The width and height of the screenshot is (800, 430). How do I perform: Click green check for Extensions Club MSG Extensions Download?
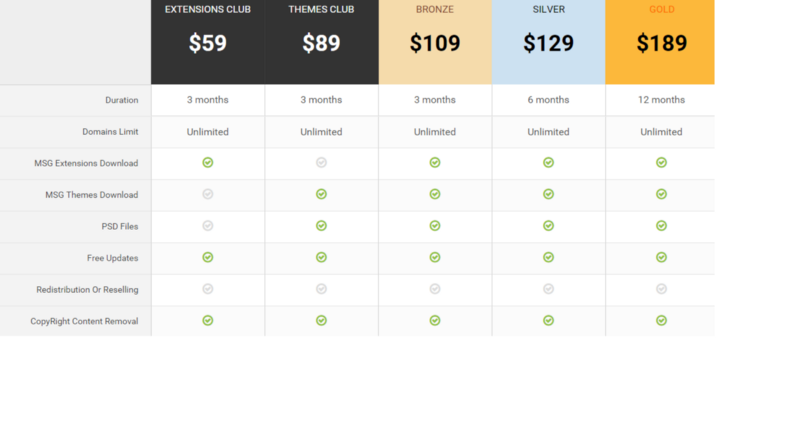(208, 162)
